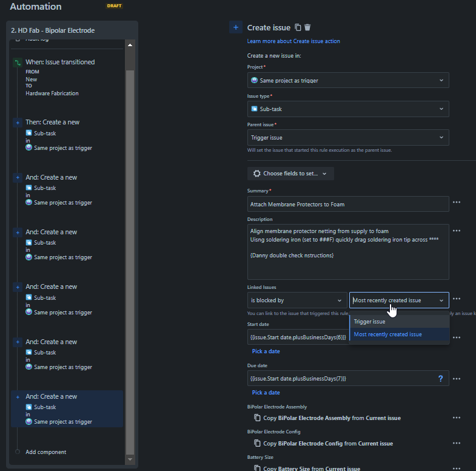The height and width of the screenshot is (471, 476).
Task: Click the Start date smart value field
Action: click(298, 337)
